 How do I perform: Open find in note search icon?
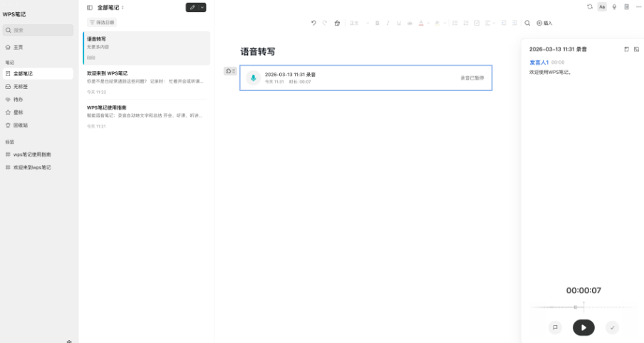[527, 23]
